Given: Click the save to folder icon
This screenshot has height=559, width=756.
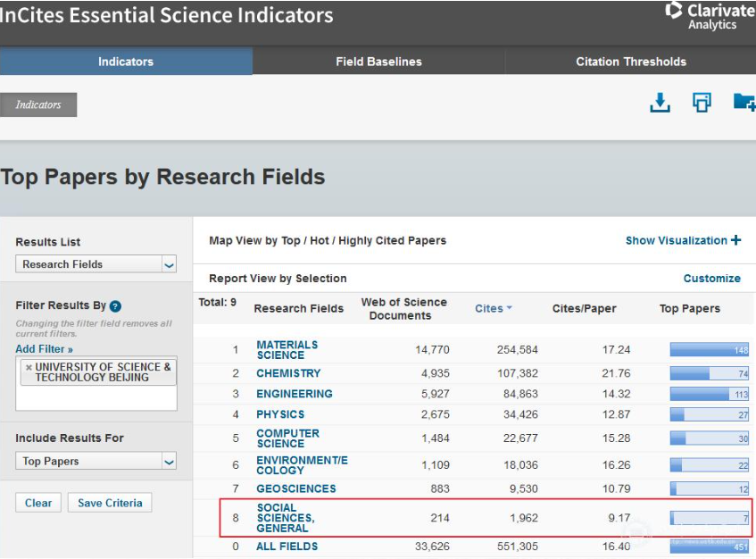Looking at the screenshot, I should (x=744, y=103).
